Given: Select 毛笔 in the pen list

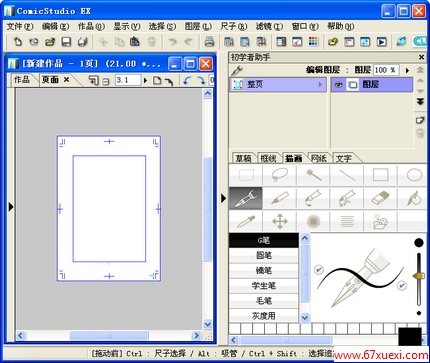Looking at the screenshot, I should coord(264,301).
